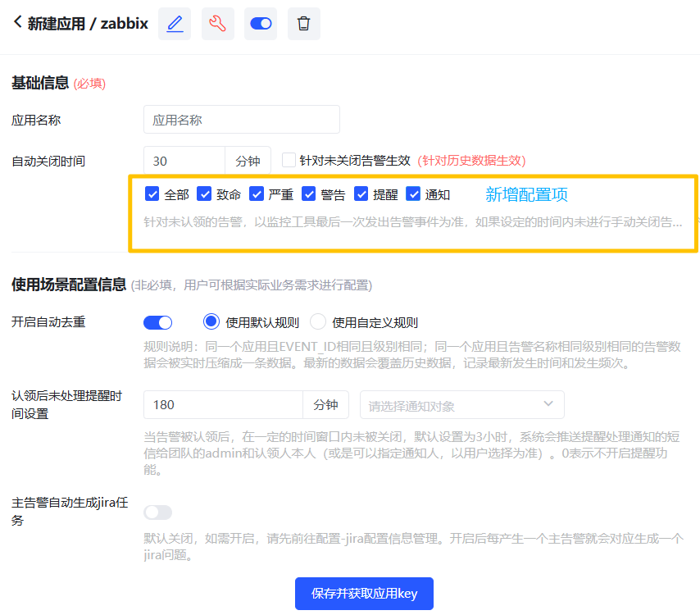Click the trash delete icon
The width and height of the screenshot is (700, 615).
click(303, 24)
